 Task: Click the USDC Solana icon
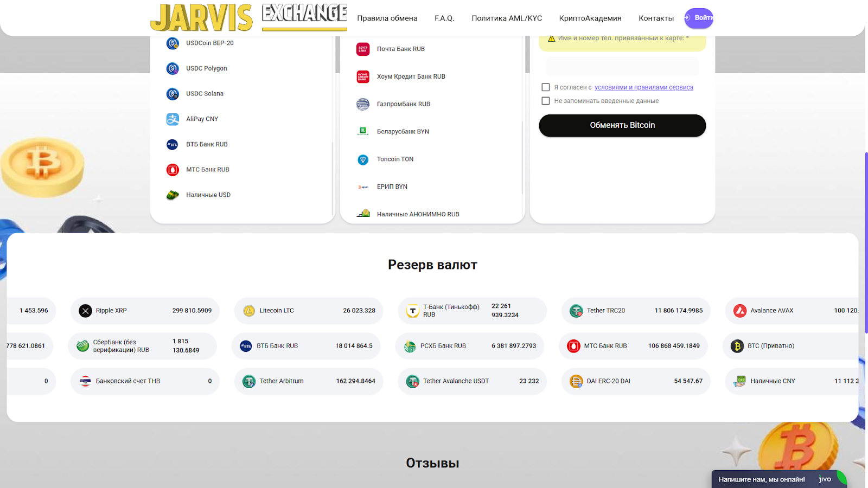pos(173,94)
